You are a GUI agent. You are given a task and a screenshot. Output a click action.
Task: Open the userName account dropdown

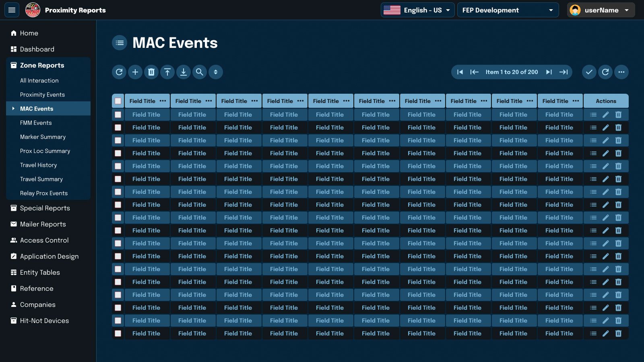pos(601,10)
